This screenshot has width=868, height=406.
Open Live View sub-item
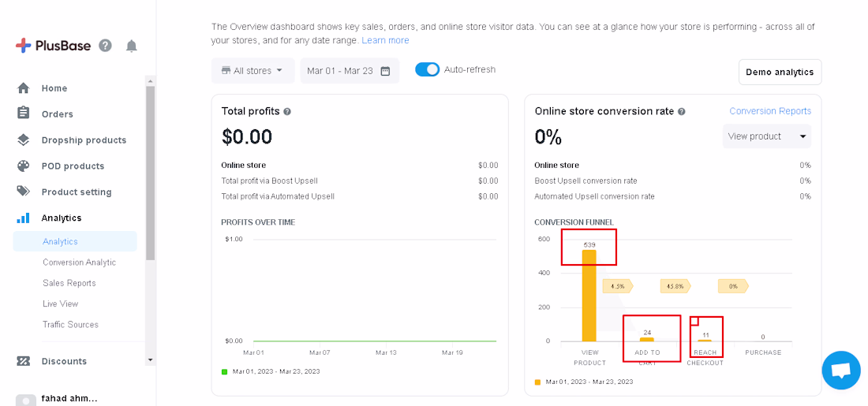coord(60,304)
